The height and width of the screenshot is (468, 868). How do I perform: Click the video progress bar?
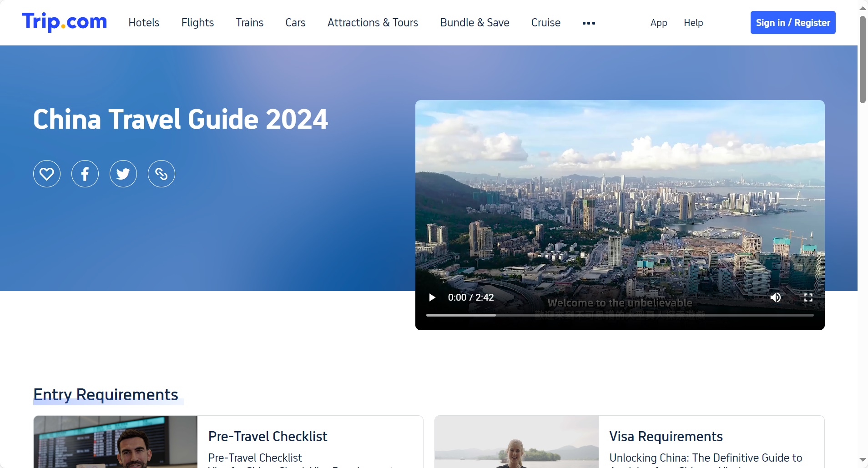pos(620,315)
